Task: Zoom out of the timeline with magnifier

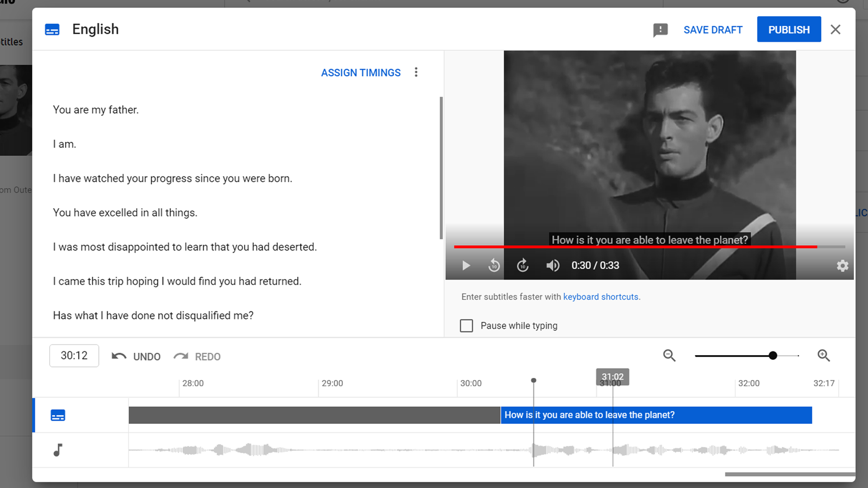Action: pyautogui.click(x=670, y=356)
